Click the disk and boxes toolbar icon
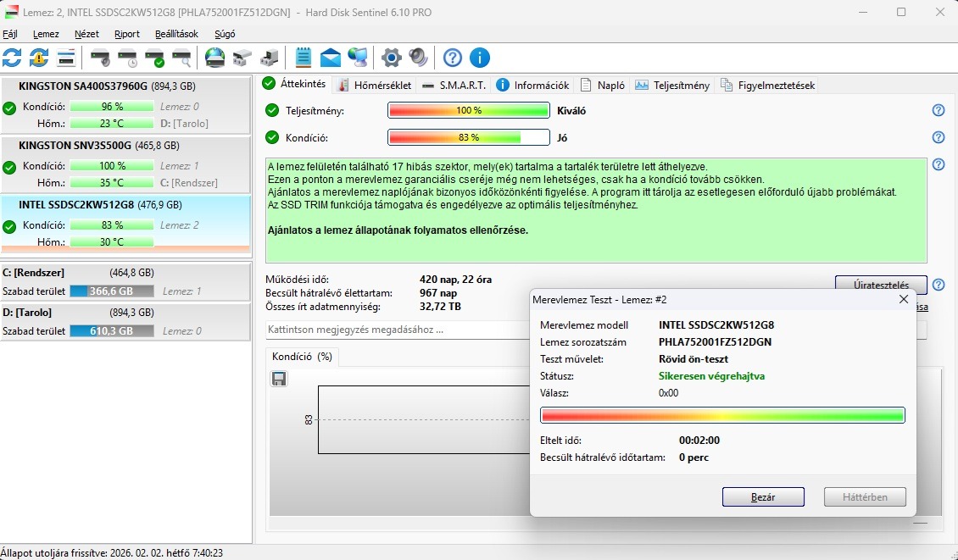The image size is (958, 560). pyautogui.click(x=242, y=58)
